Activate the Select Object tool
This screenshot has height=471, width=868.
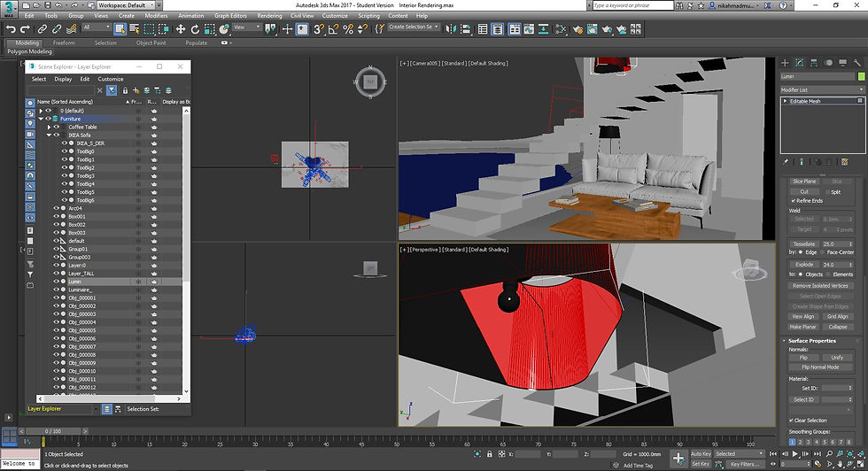[x=120, y=29]
